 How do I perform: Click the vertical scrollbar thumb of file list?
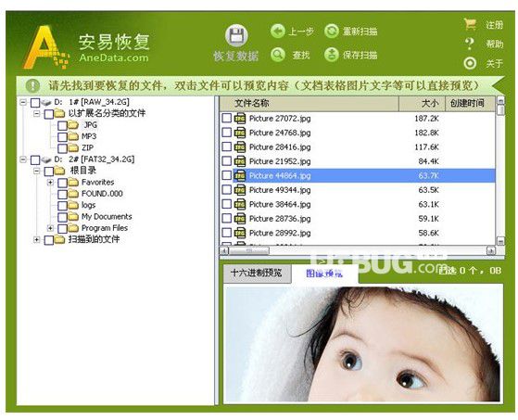[x=500, y=110]
